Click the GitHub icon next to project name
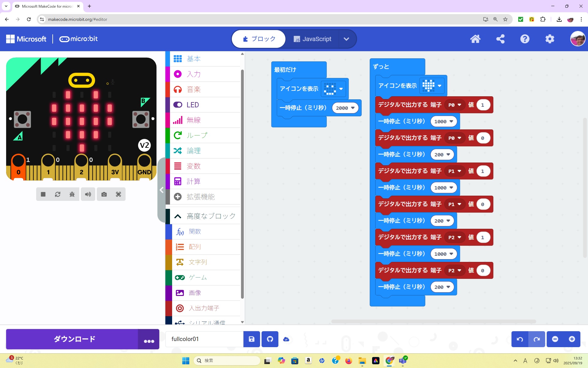 point(270,339)
